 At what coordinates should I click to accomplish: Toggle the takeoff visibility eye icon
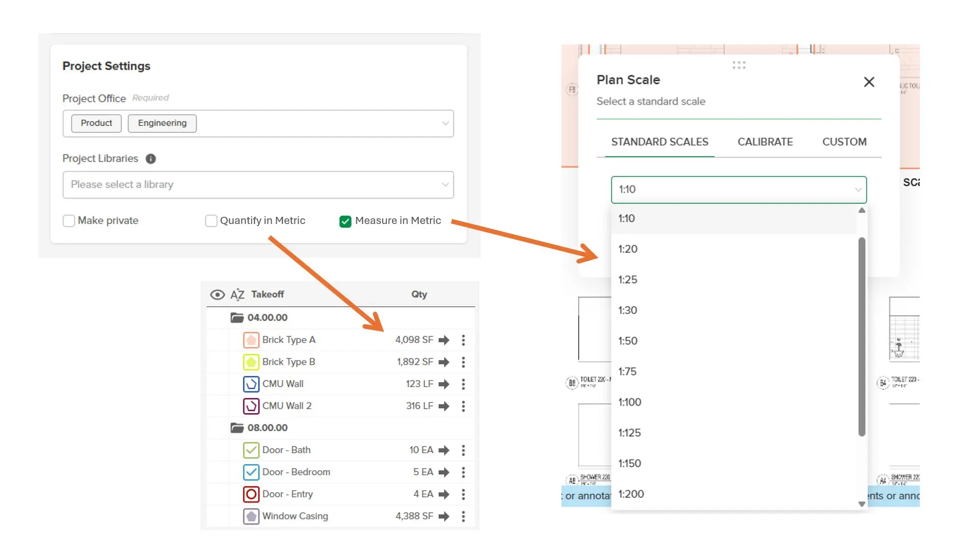click(217, 294)
